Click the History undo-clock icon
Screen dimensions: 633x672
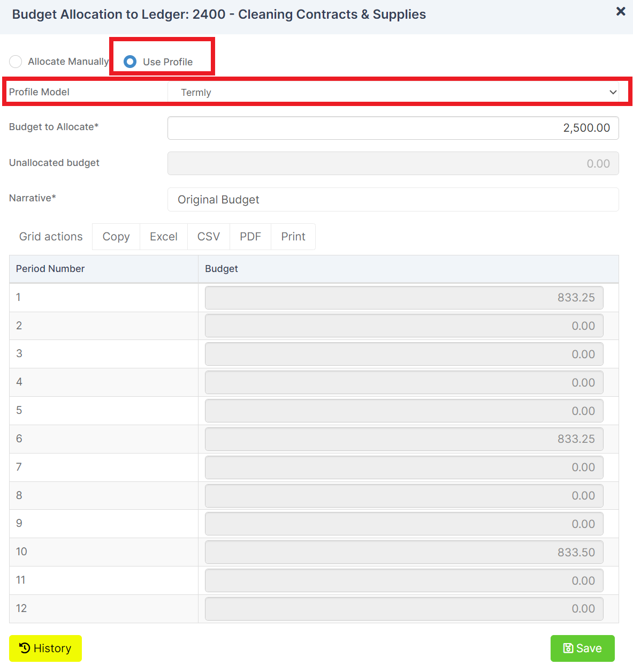(25, 648)
